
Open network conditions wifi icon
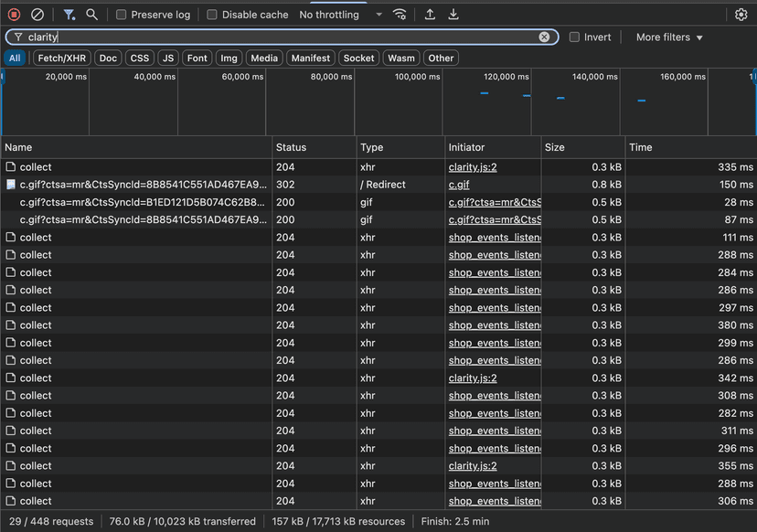point(400,15)
